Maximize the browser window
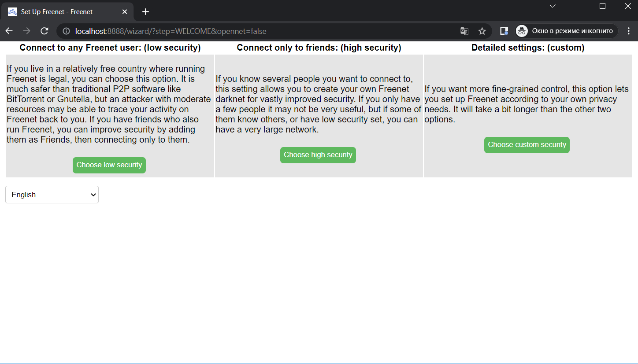This screenshot has width=638, height=364. coord(603,6)
